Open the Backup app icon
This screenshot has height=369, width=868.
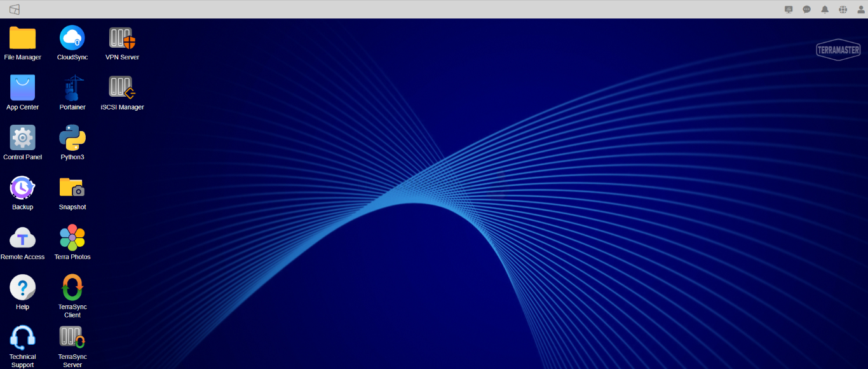[x=22, y=188]
